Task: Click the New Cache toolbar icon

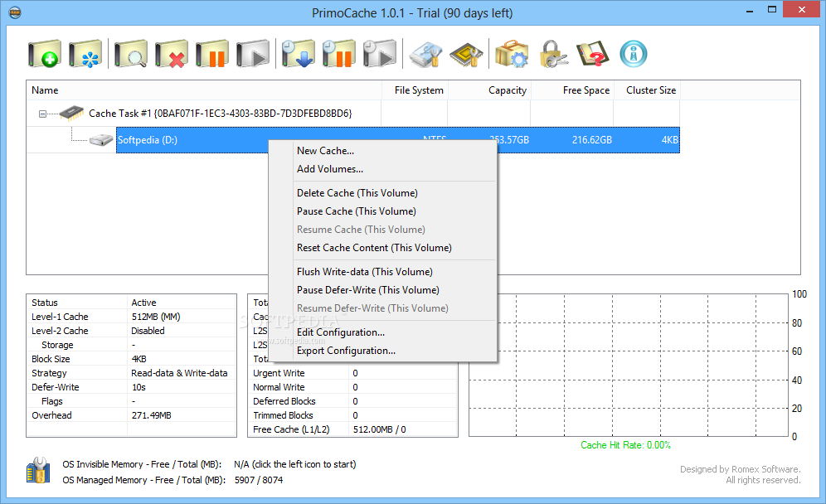Action: pos(45,53)
